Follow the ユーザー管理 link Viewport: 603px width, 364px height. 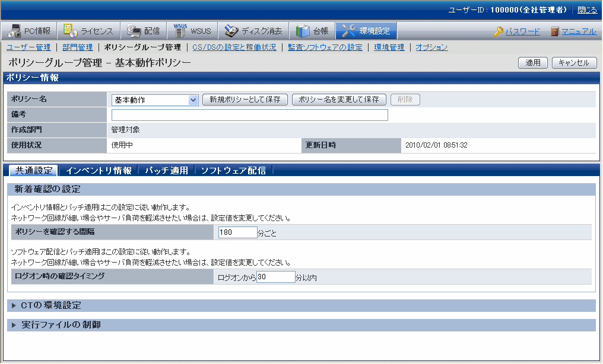28,47
